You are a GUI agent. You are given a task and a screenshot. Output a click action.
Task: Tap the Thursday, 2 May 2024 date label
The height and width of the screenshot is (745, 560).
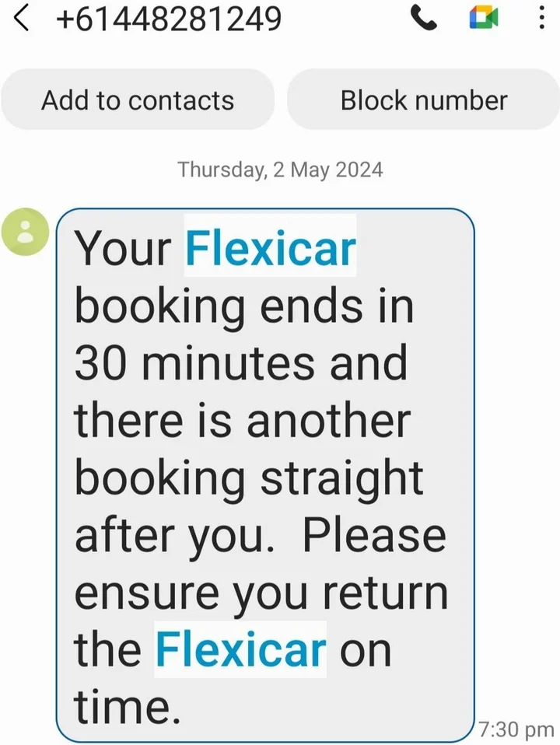coord(280,169)
